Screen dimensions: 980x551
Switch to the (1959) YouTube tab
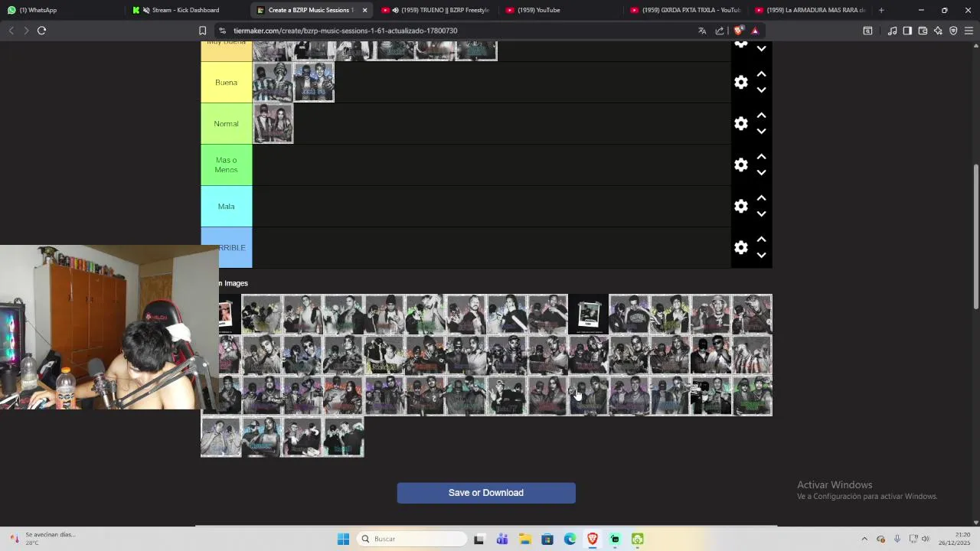tap(559, 10)
